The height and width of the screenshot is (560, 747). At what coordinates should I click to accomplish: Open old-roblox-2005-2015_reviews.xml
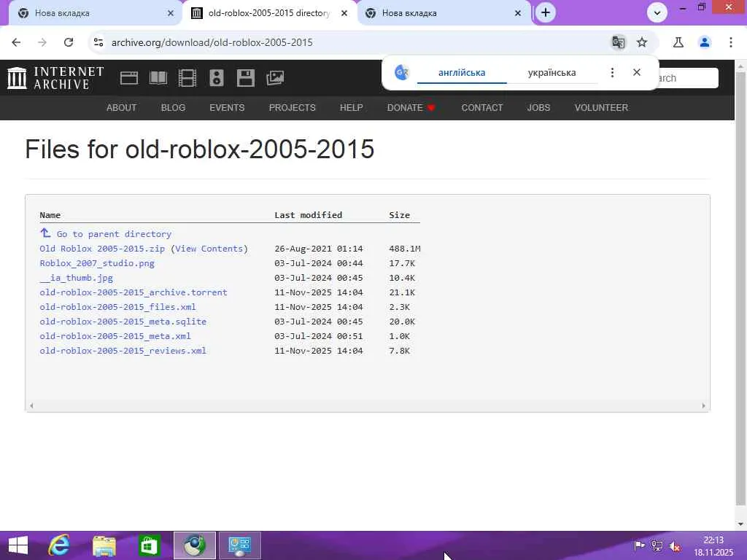coord(123,351)
